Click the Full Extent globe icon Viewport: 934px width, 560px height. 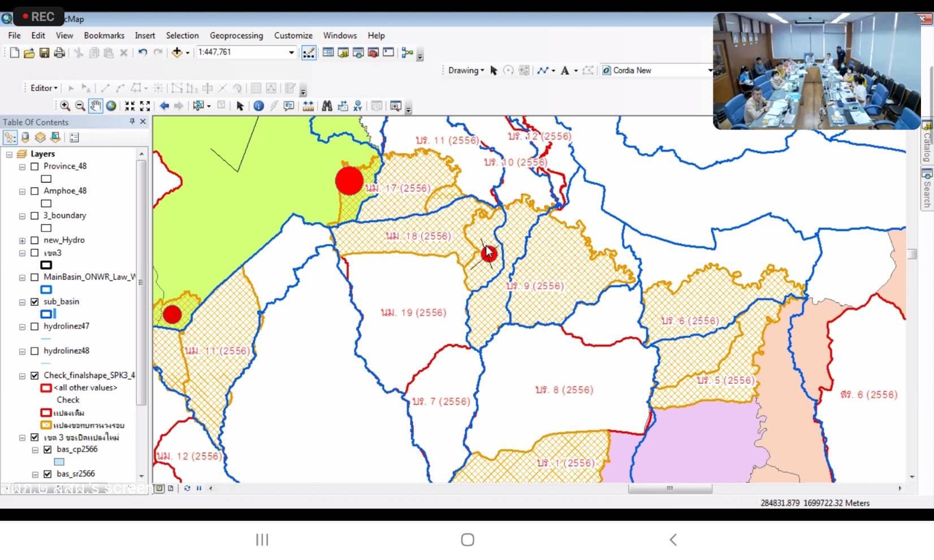[111, 106]
